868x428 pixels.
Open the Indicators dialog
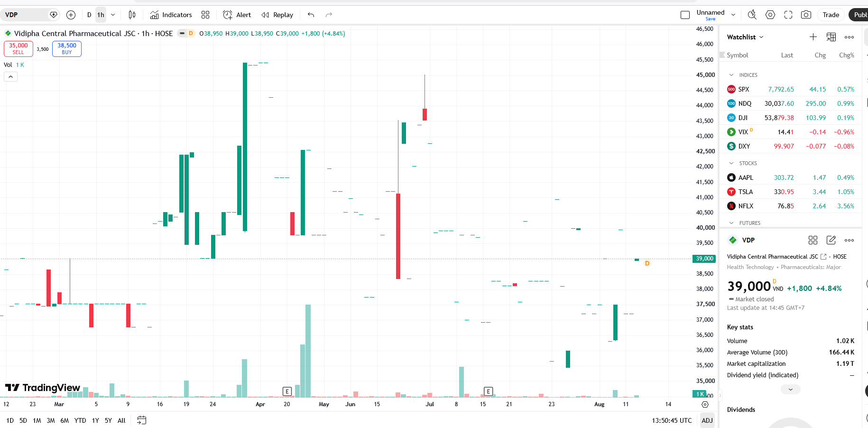coord(171,15)
